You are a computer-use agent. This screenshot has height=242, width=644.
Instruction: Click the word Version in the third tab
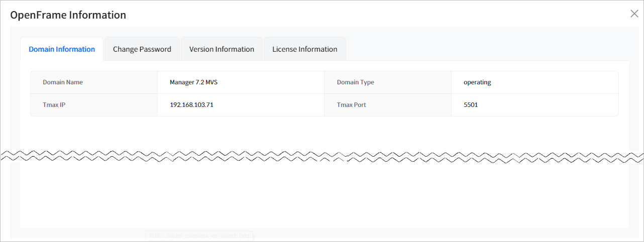coord(201,49)
